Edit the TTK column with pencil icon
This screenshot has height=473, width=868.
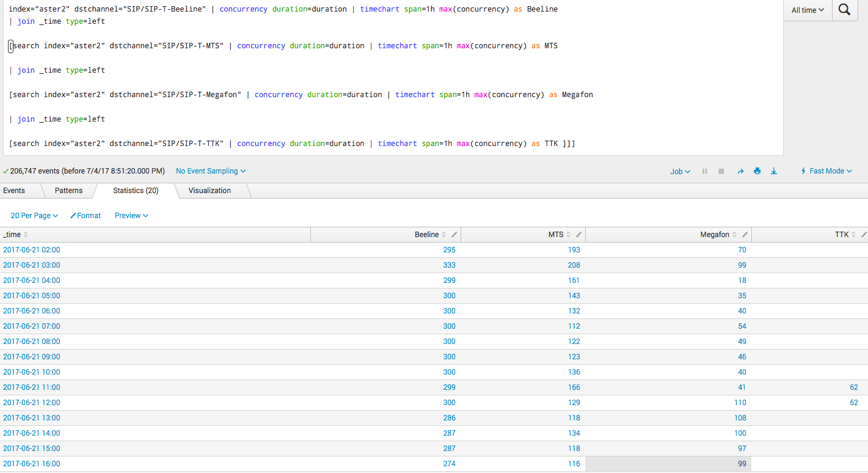click(x=864, y=234)
